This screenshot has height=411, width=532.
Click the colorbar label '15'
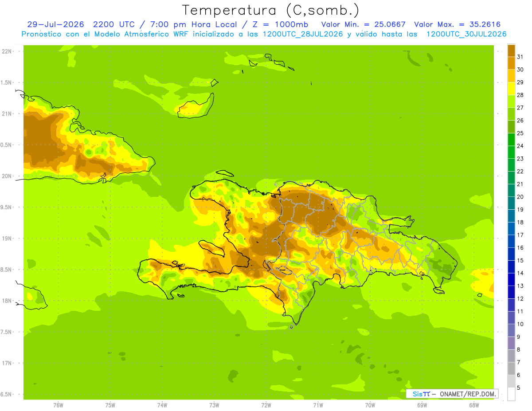(x=520, y=260)
